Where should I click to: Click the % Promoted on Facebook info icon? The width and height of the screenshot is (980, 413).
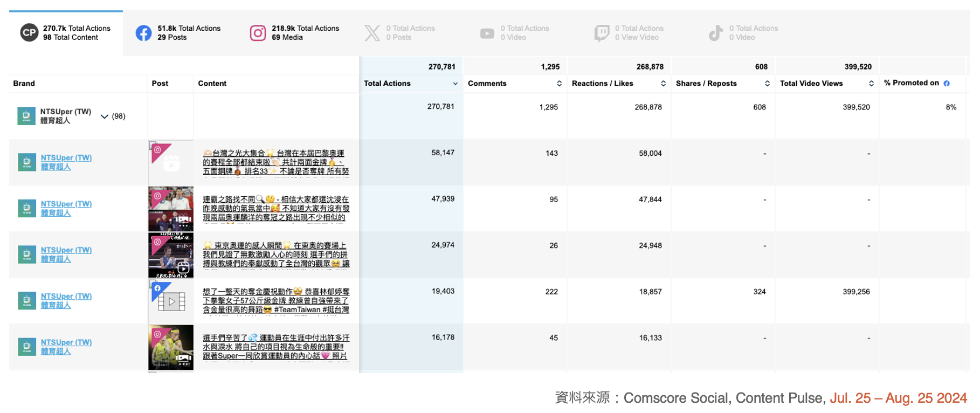click(947, 83)
